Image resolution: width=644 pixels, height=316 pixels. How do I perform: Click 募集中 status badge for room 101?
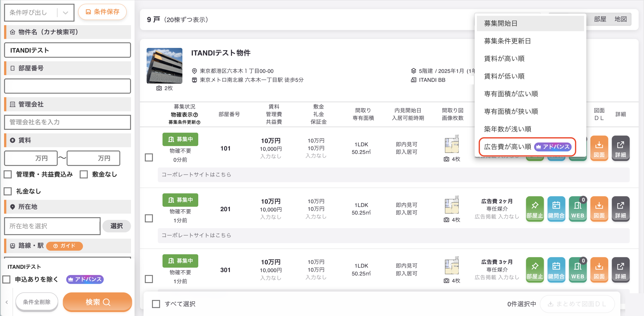tap(180, 139)
